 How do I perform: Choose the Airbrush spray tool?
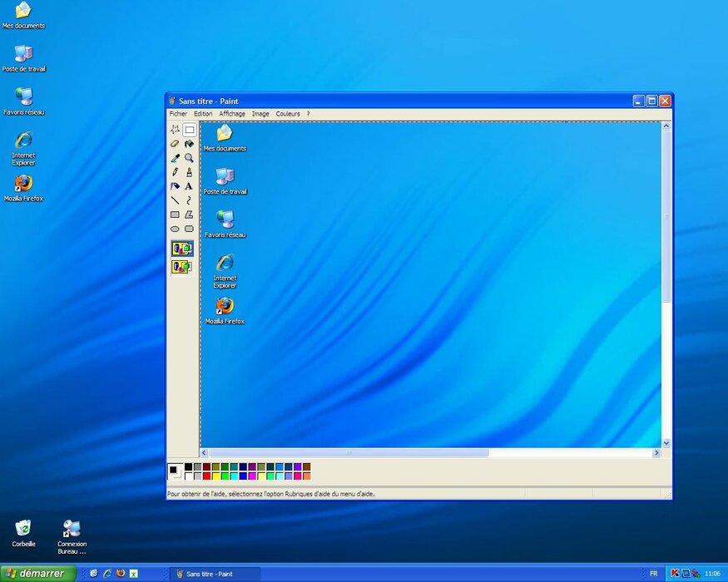[175, 186]
